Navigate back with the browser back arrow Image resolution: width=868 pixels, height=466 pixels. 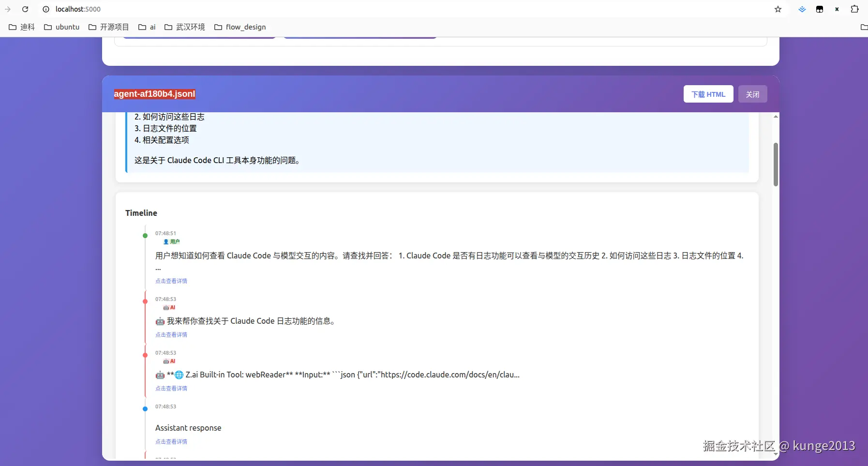[x=7, y=9]
